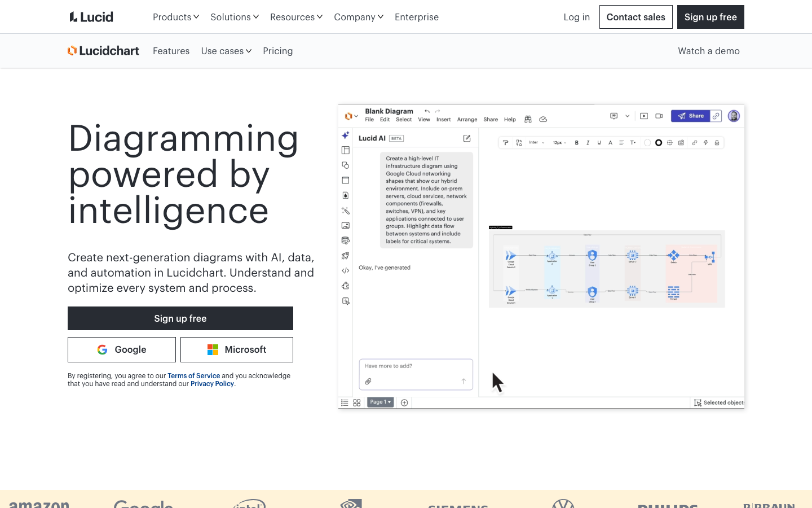Viewport: 812px width, 508px height.
Task: Open the Insert menu in the editor
Action: 444,120
